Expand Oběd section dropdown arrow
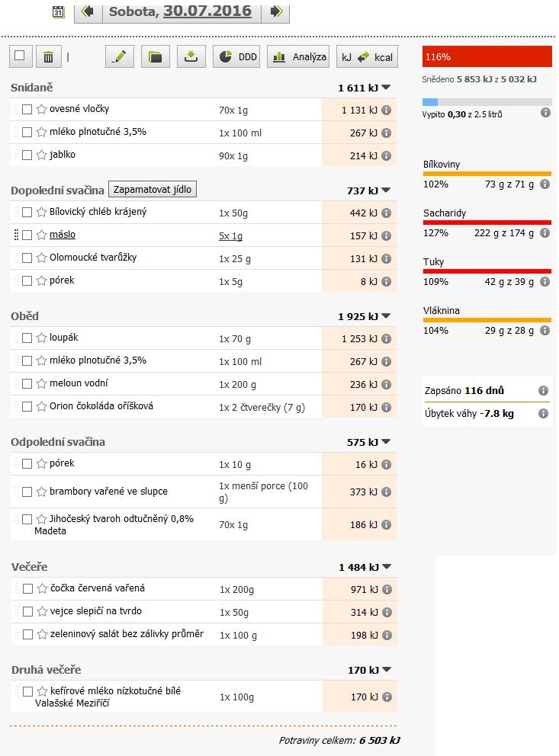 pos(386,316)
